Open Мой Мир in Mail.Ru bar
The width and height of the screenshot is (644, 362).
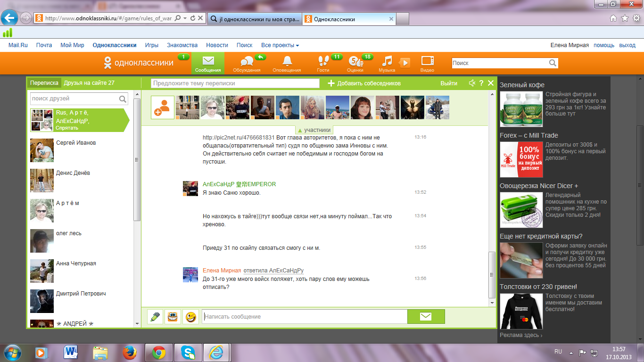(72, 45)
